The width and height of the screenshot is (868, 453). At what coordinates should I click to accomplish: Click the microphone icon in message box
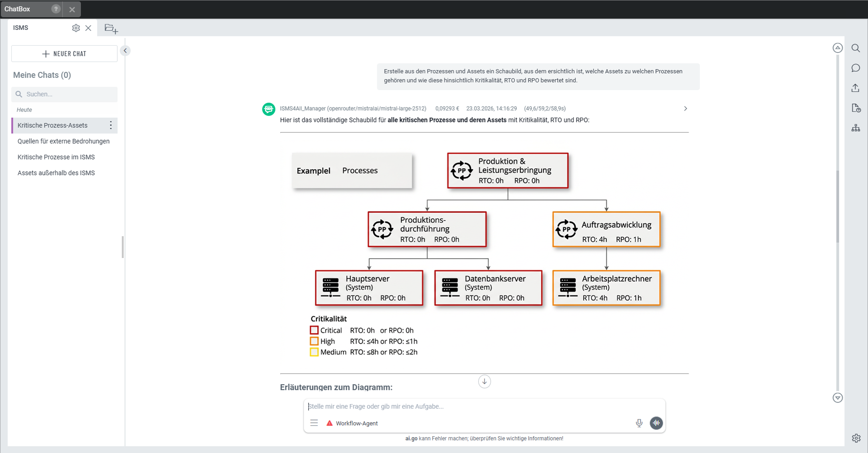[x=639, y=423]
